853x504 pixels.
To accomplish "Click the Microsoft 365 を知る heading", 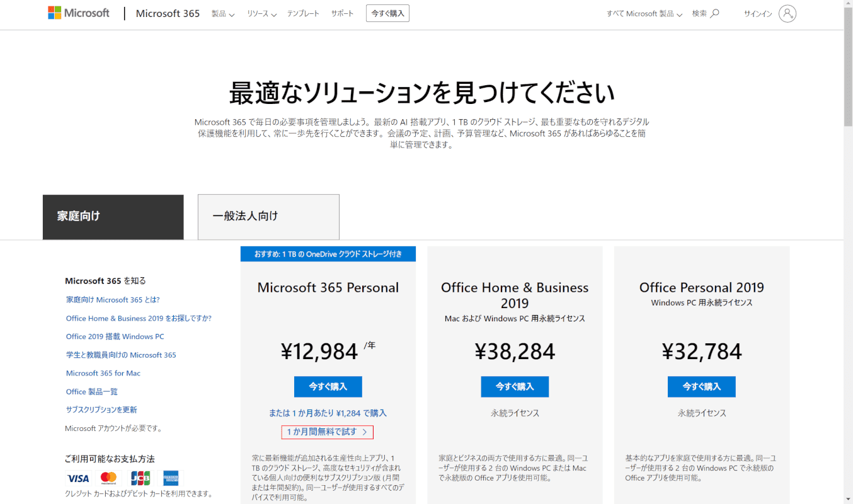I will (x=105, y=281).
